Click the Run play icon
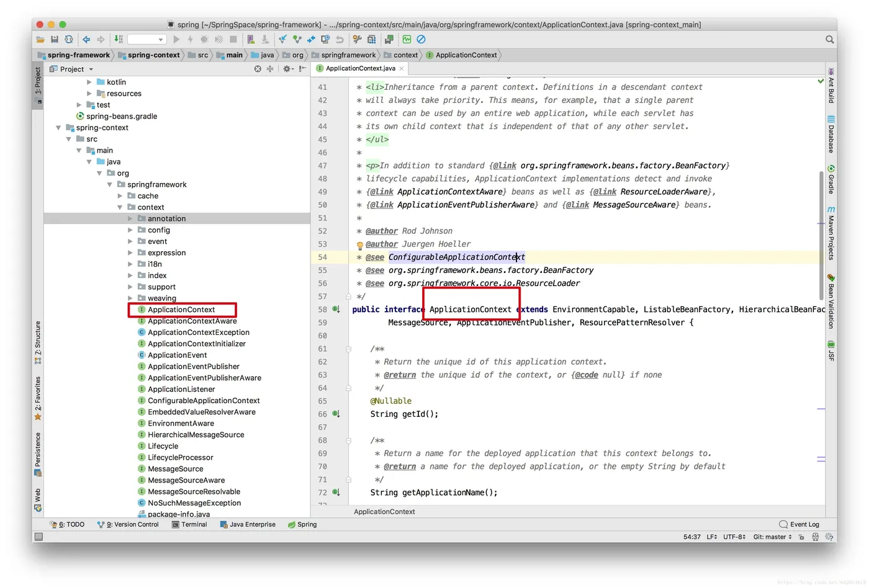Screen dimensions: 869x588 [x=176, y=39]
